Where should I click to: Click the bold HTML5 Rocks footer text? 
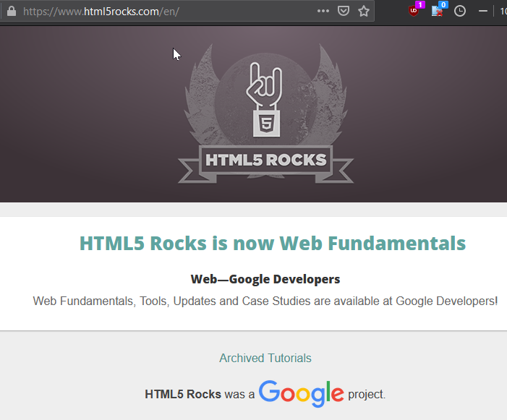pos(183,394)
